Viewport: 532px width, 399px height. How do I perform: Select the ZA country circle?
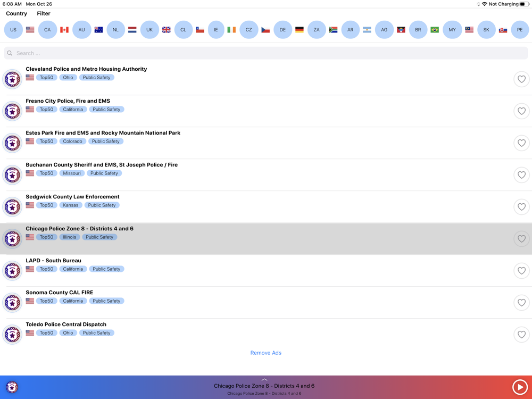pyautogui.click(x=317, y=29)
